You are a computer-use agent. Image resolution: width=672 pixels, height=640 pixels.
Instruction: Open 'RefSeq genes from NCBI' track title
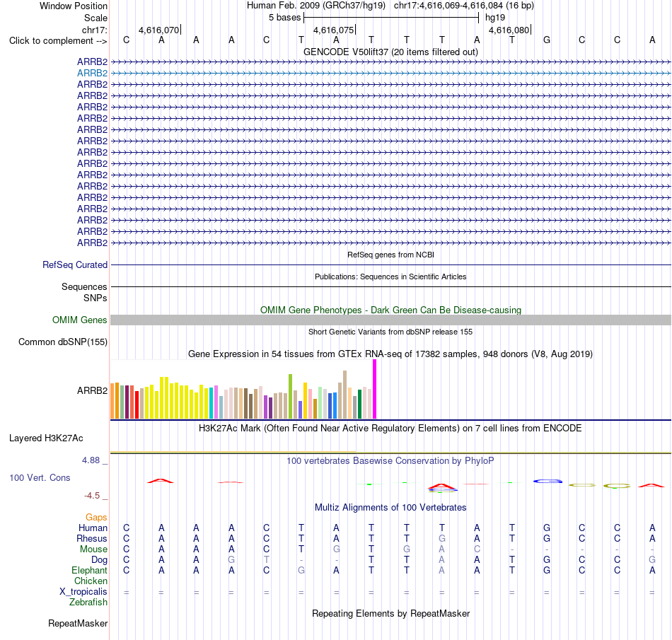[x=390, y=255]
